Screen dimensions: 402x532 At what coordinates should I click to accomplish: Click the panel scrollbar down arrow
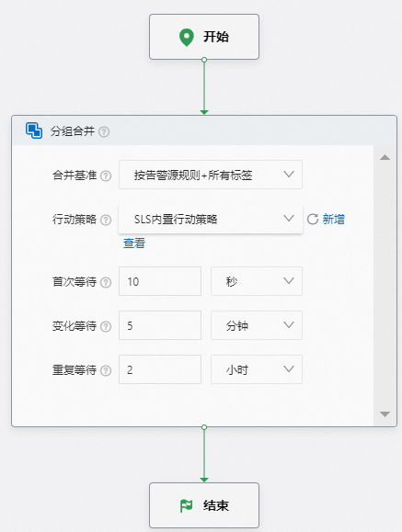coord(385,414)
